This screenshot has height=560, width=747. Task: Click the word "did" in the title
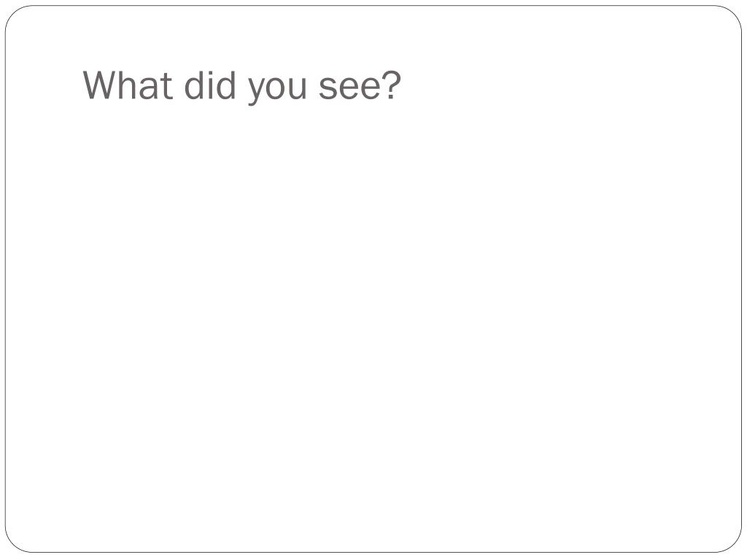pyautogui.click(x=210, y=85)
